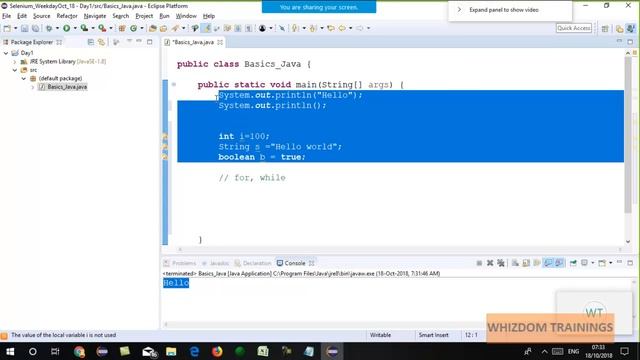Toggle Show Whitespace Characters icon

(x=248, y=28)
